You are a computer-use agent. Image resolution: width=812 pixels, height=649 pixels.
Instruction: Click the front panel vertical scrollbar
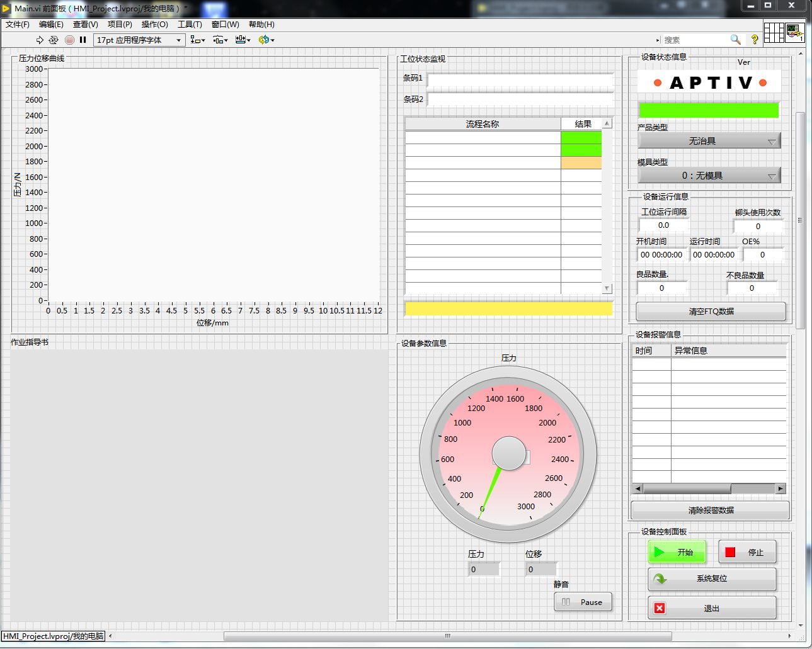coord(801,220)
